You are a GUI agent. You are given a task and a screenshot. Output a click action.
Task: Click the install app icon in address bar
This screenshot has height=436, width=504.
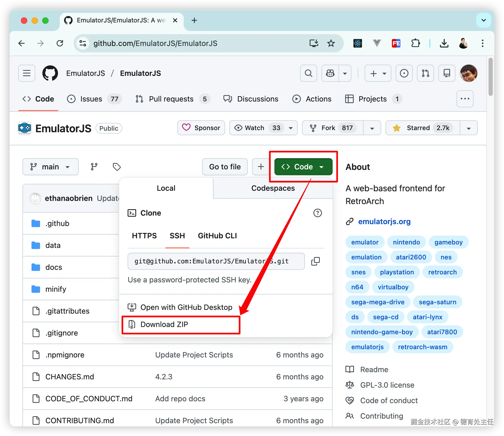(314, 43)
